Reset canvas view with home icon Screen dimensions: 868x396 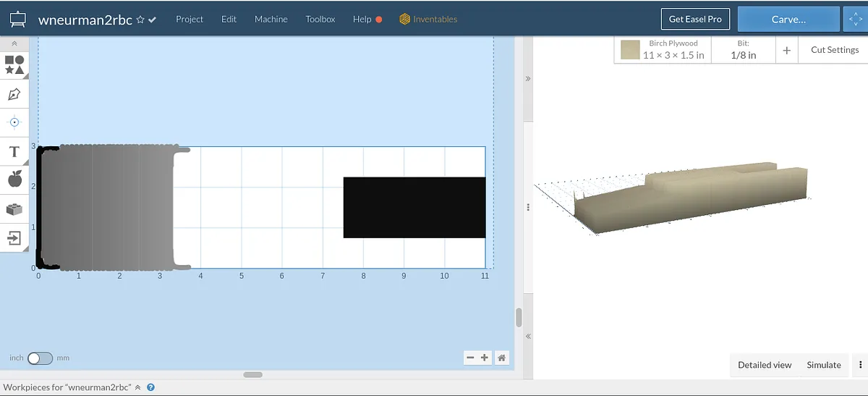pos(502,358)
